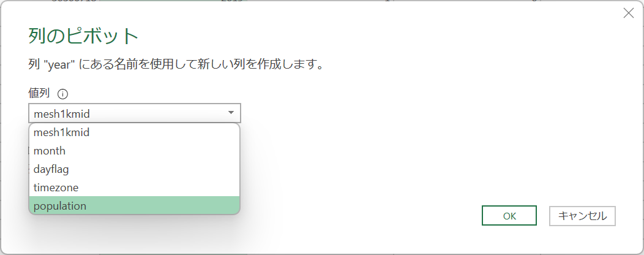Click the キャンセル button
Viewport: 644px width, 255px height.
pyautogui.click(x=582, y=216)
